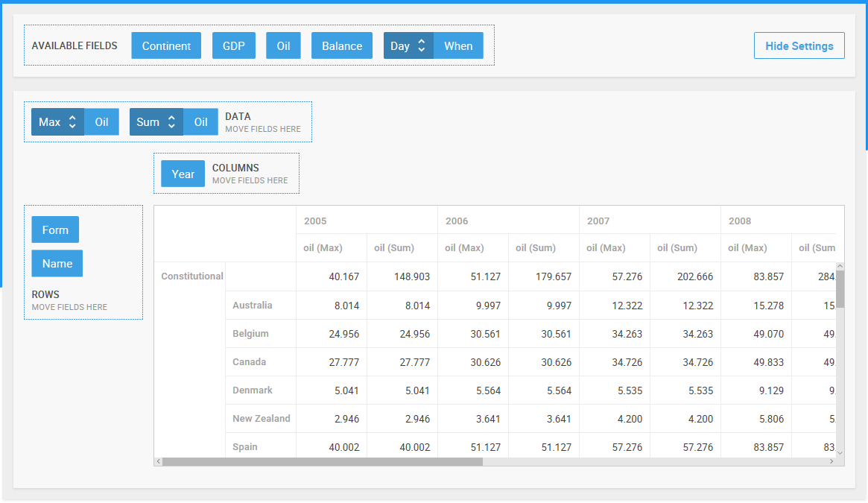Click the horizontal scrollbar left arrow

158,461
